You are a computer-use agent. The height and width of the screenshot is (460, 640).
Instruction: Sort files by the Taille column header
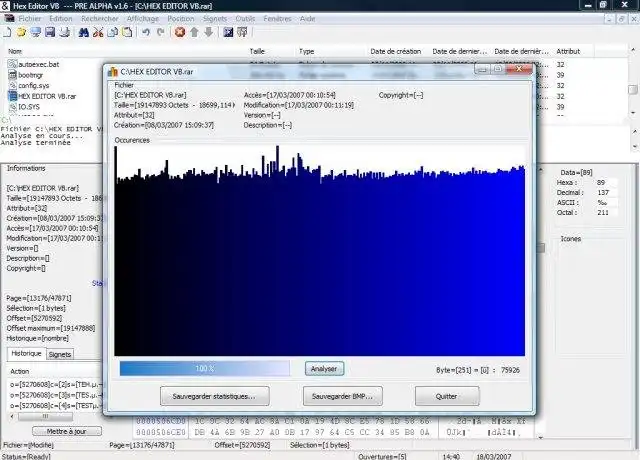click(257, 51)
